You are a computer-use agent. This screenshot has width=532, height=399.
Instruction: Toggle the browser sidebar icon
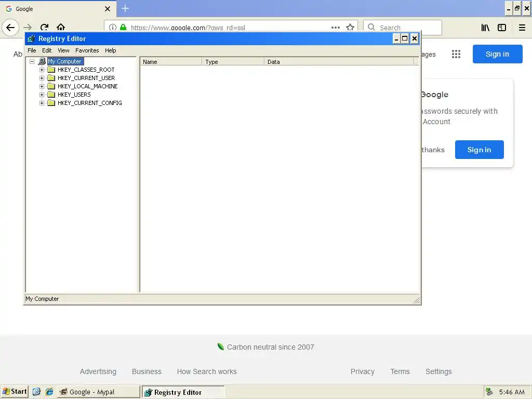tap(502, 28)
